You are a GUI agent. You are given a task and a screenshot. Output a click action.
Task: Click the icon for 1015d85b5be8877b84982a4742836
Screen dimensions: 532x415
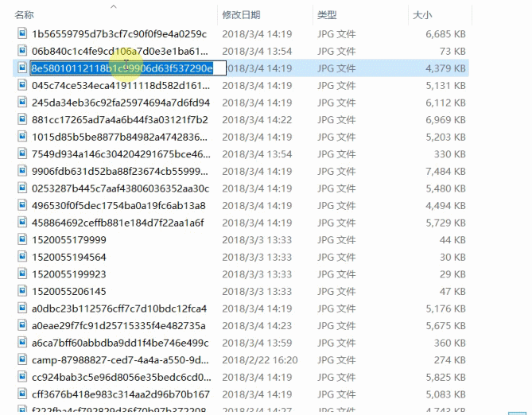click(x=22, y=137)
